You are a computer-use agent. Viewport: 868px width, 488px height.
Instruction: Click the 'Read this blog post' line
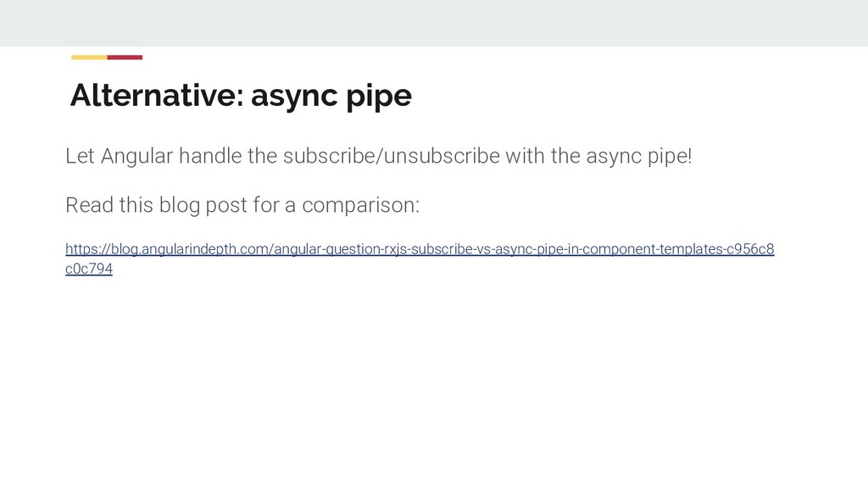pyautogui.click(x=242, y=205)
